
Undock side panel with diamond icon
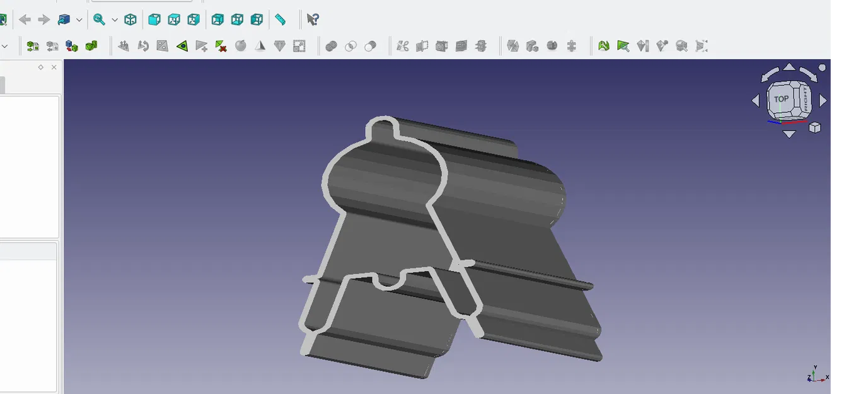pos(41,67)
